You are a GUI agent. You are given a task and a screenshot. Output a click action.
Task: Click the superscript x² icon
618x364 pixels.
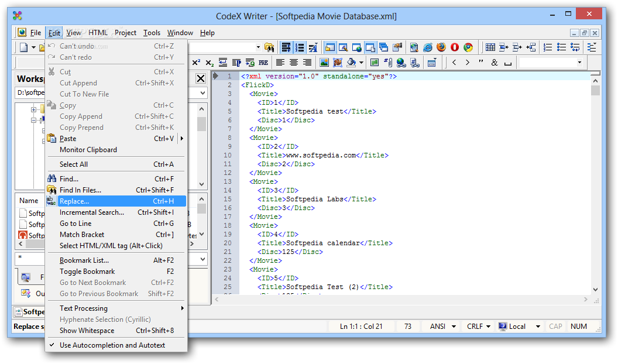click(196, 62)
